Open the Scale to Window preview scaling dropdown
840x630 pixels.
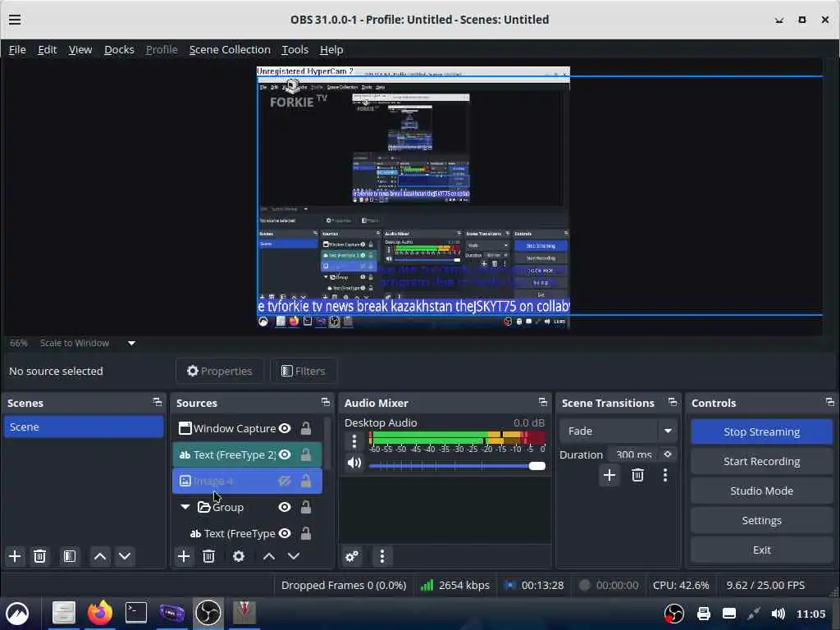(x=132, y=344)
